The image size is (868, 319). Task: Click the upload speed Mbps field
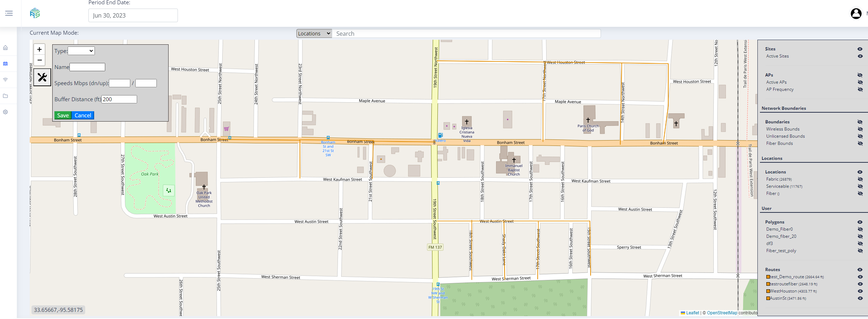pyautogui.click(x=146, y=83)
